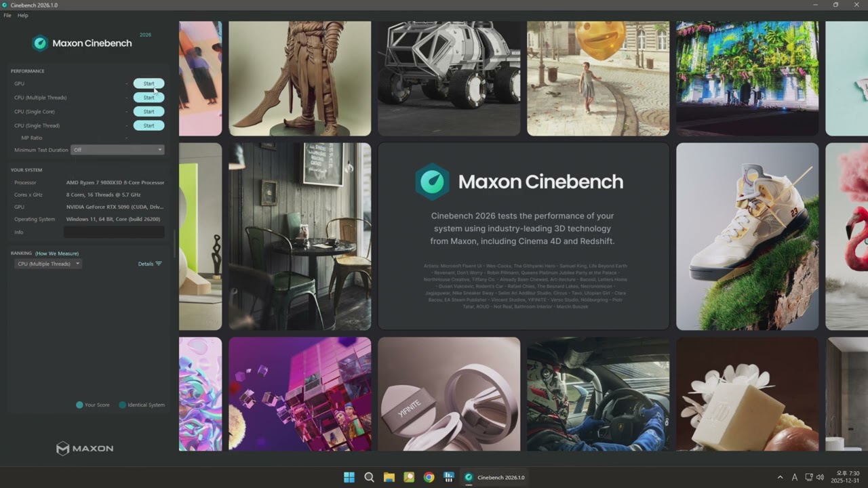This screenshot has width=868, height=488.
Task: Open the magnifier app on taskbar
Action: (x=409, y=477)
